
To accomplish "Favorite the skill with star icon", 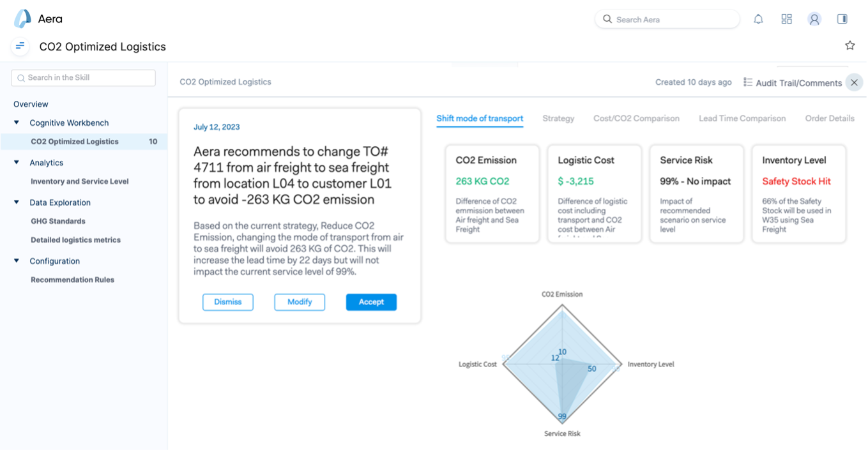I will coord(849,45).
